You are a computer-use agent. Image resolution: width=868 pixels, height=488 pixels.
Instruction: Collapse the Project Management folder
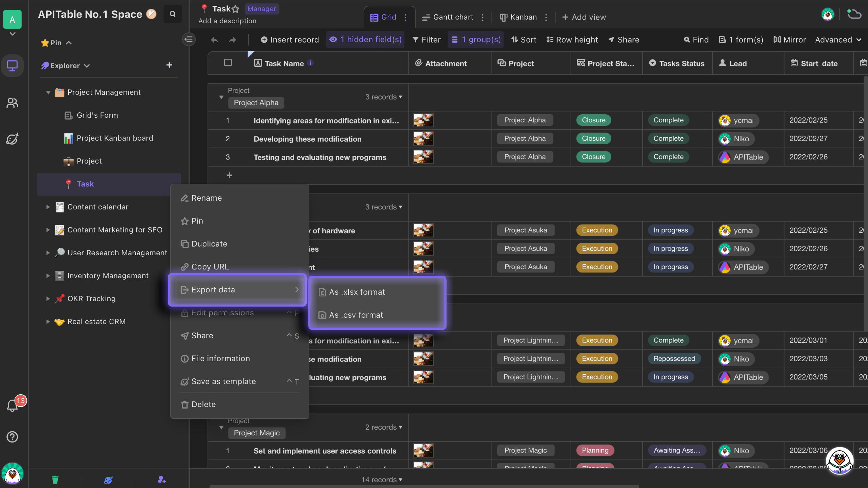(48, 92)
